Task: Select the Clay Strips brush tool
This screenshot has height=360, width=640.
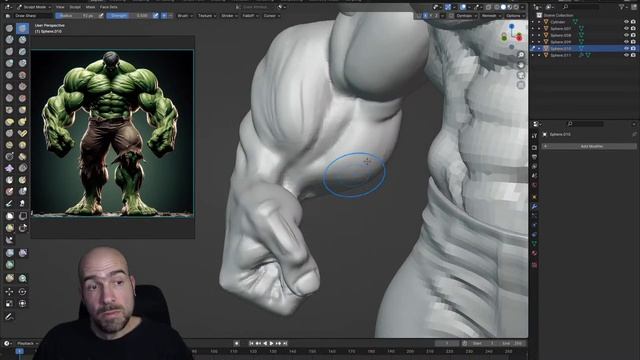Action: click(22, 40)
